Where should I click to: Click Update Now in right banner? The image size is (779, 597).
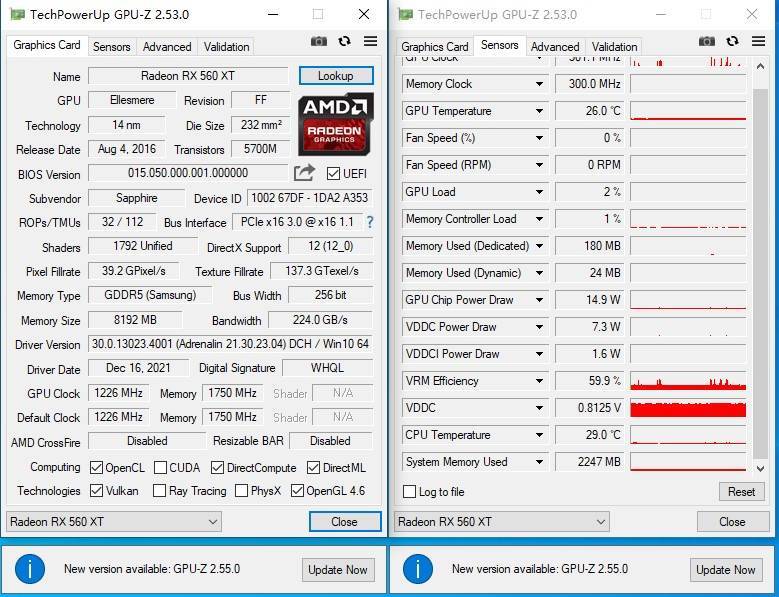point(726,570)
